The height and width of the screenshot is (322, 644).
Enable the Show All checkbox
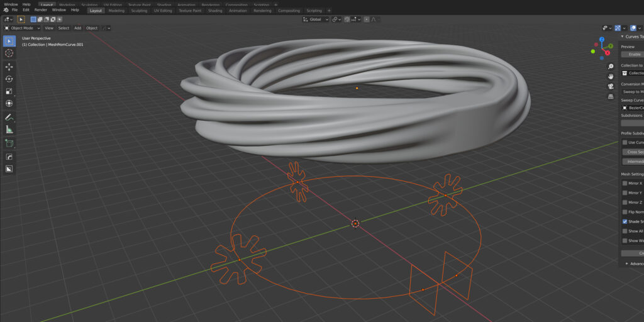(x=625, y=231)
